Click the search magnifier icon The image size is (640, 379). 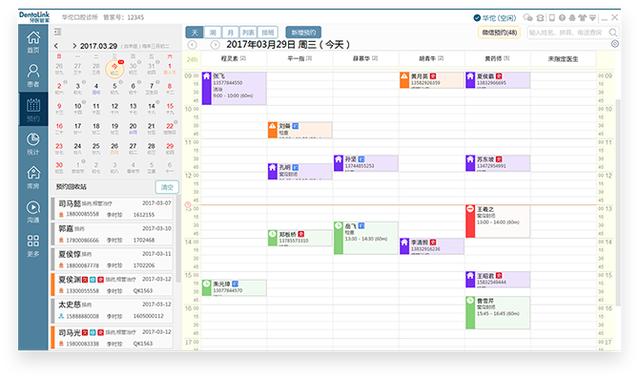pyautogui.click(x=613, y=32)
